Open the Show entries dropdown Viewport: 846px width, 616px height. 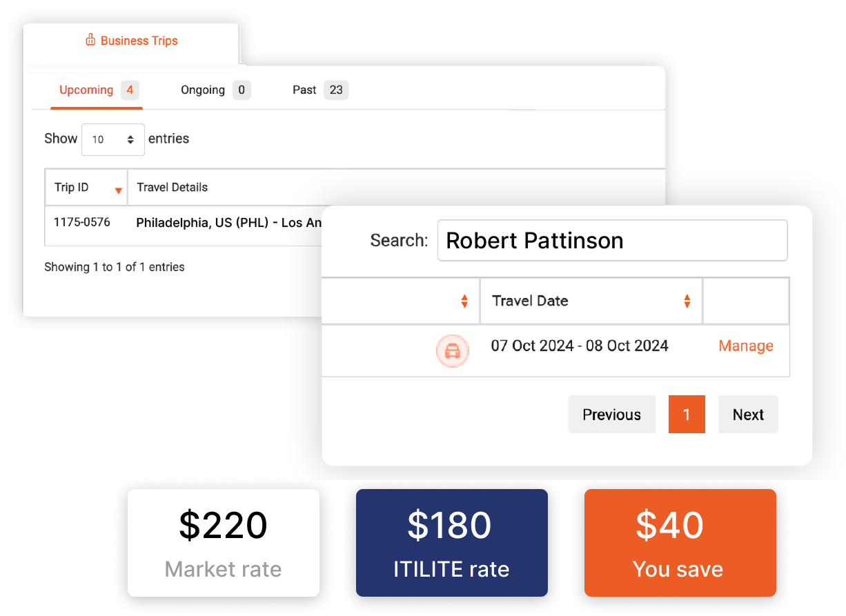[x=113, y=139]
